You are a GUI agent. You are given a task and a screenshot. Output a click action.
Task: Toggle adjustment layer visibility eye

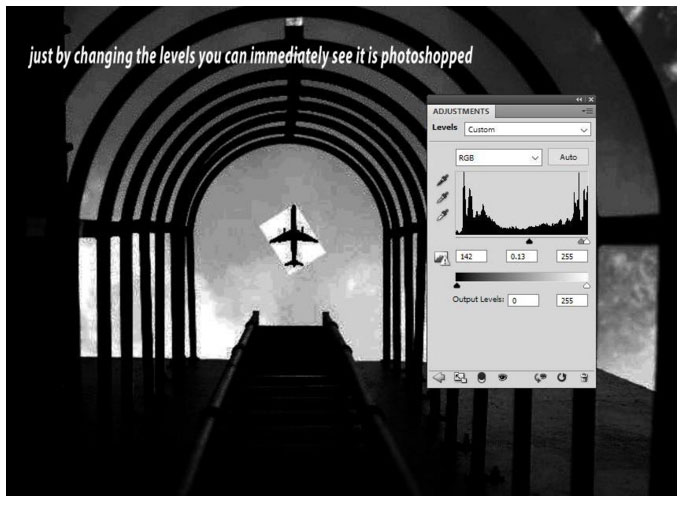(503, 377)
